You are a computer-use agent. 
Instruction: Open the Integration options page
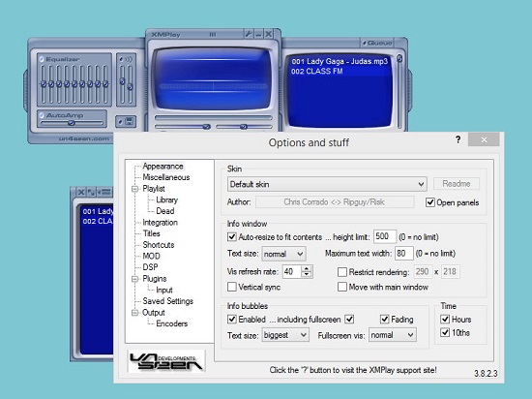click(x=160, y=223)
